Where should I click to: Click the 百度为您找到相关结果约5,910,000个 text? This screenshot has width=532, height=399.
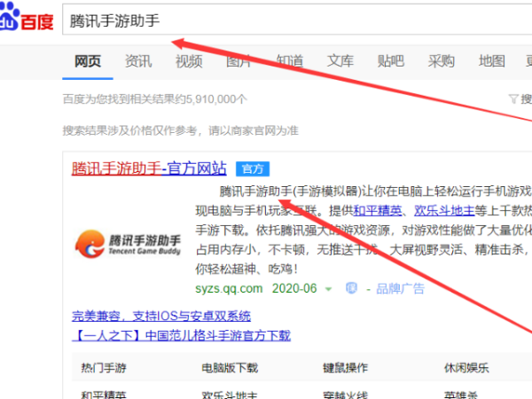pyautogui.click(x=155, y=99)
